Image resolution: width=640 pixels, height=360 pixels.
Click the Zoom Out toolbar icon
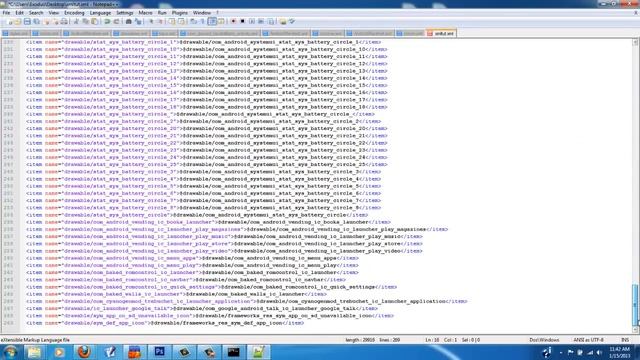pos(160,21)
